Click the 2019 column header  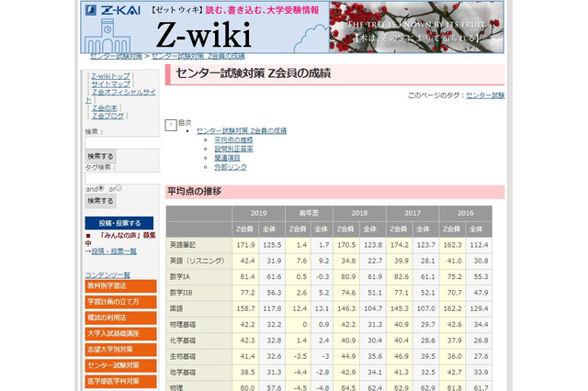click(x=258, y=213)
